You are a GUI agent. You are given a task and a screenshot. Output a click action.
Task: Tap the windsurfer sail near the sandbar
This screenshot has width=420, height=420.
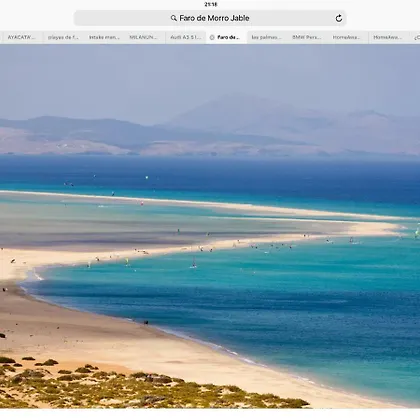coord(194,262)
